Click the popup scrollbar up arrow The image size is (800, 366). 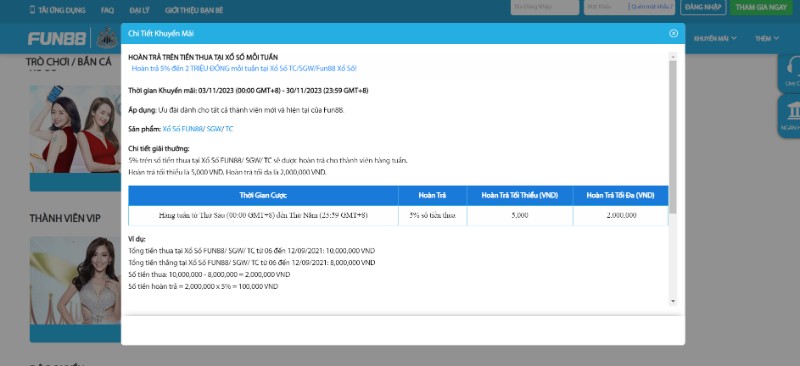pos(672,56)
